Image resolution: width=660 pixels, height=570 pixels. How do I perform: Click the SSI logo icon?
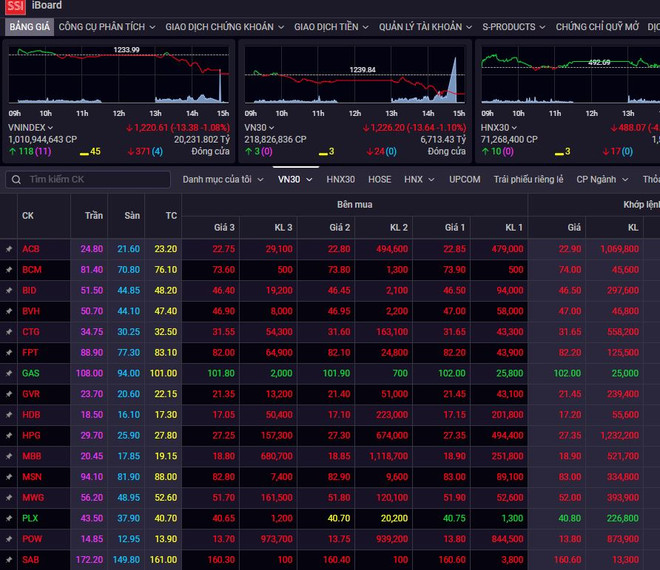(15, 6)
